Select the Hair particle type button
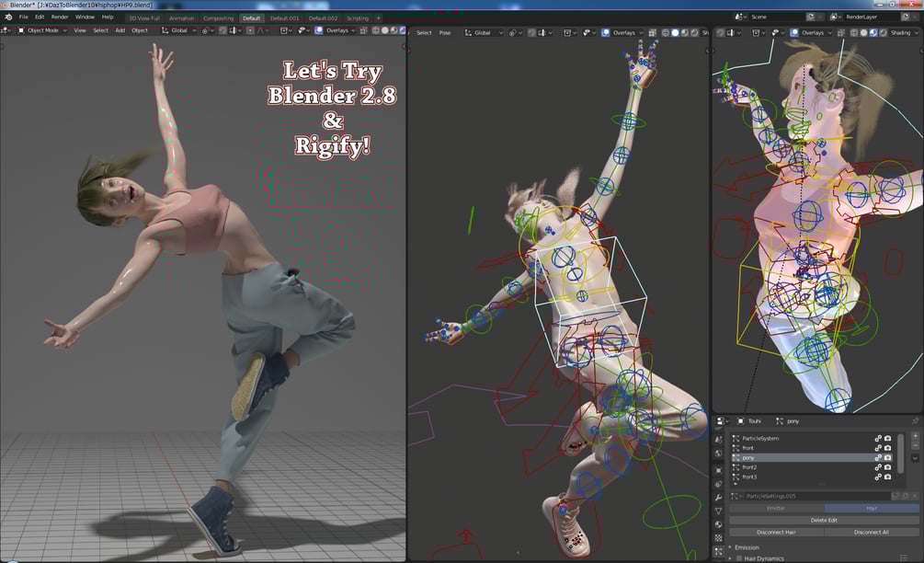The width and height of the screenshot is (924, 563). [x=872, y=508]
